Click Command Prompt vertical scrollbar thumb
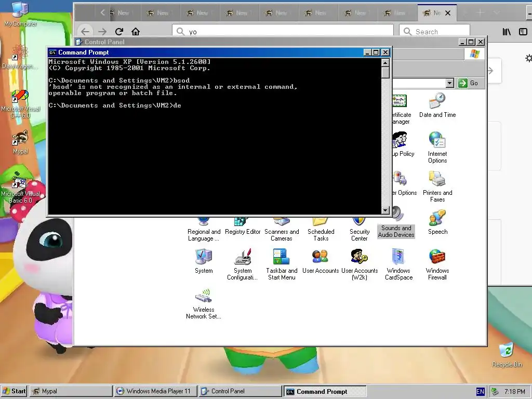532x399 pixels. coord(385,73)
